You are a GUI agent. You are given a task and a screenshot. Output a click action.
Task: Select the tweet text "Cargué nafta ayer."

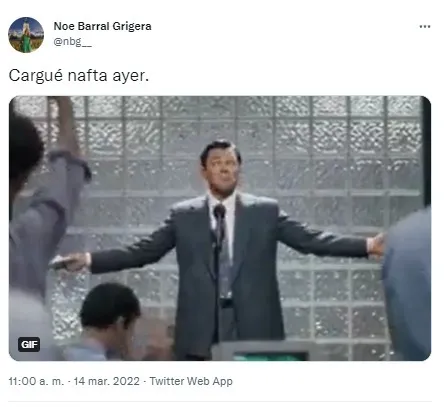[x=79, y=75]
